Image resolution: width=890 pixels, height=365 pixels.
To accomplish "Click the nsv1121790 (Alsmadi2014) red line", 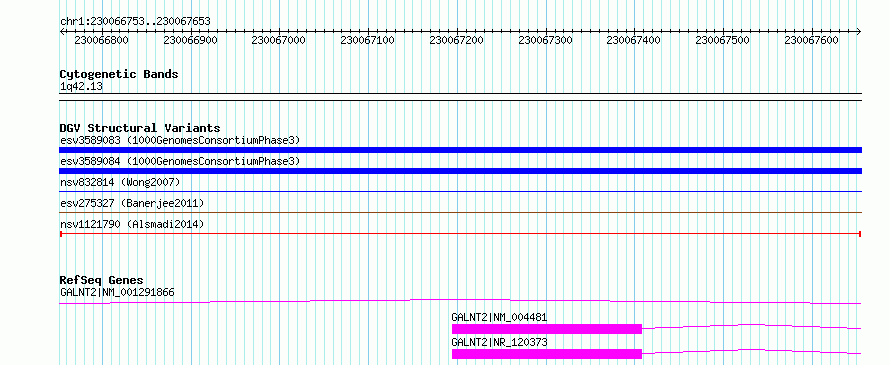I will click(460, 233).
